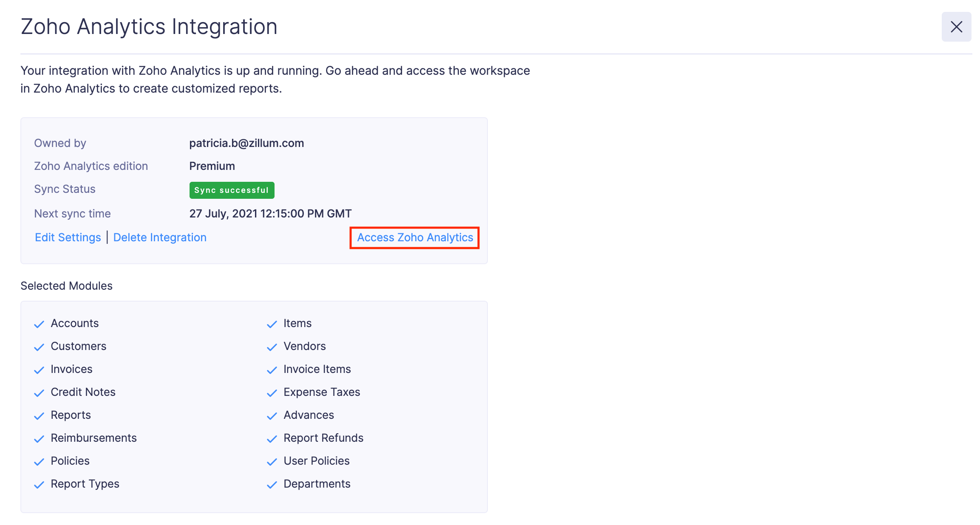Open Edit Settings
The image size is (980, 525).
point(68,237)
